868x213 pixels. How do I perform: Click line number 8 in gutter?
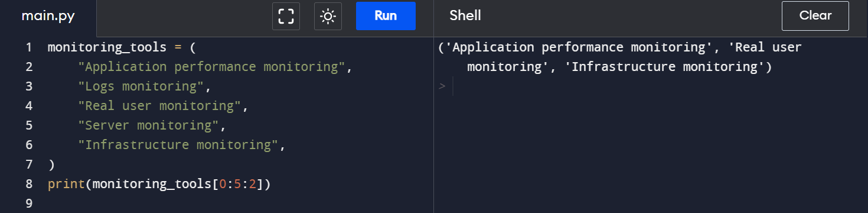click(28, 184)
